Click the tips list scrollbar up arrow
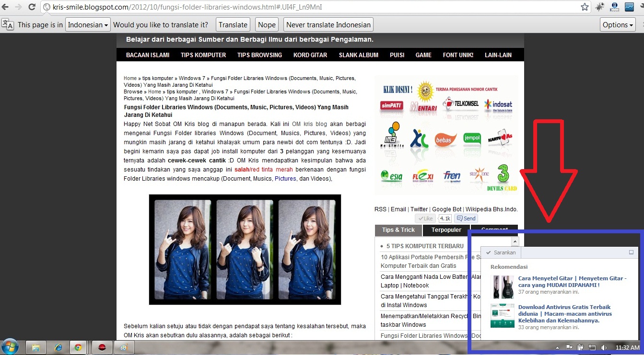644x355 pixels. coord(515,241)
